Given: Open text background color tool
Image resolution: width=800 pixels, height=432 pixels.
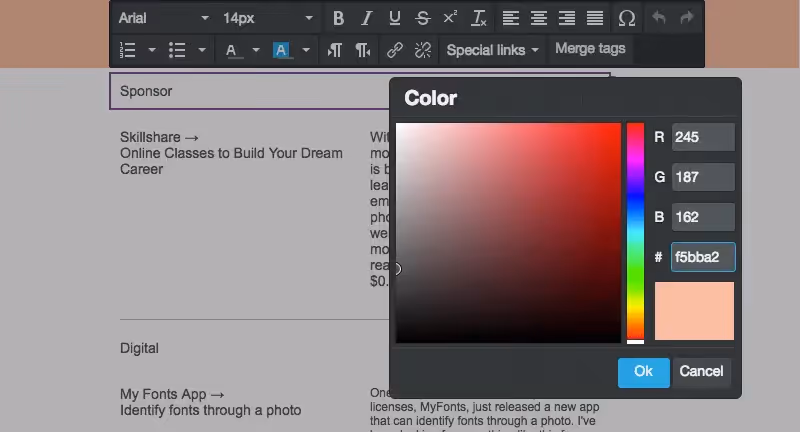Looking at the screenshot, I should click(x=281, y=50).
